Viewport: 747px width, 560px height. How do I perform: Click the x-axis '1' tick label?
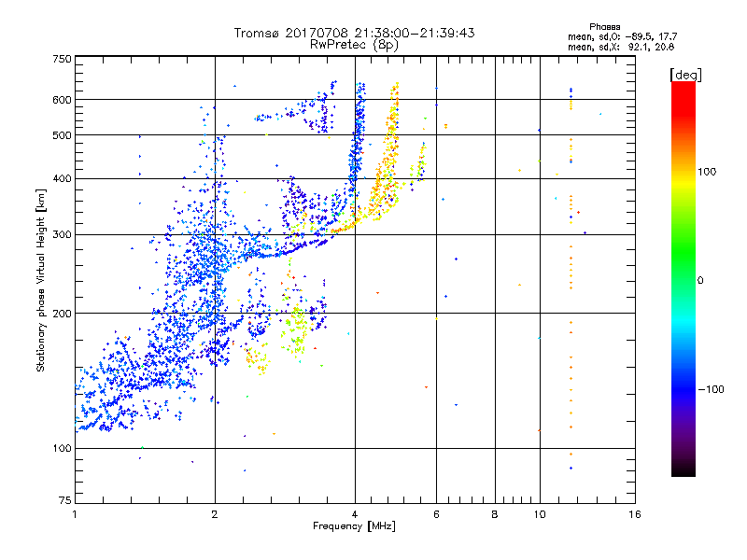click(x=75, y=514)
